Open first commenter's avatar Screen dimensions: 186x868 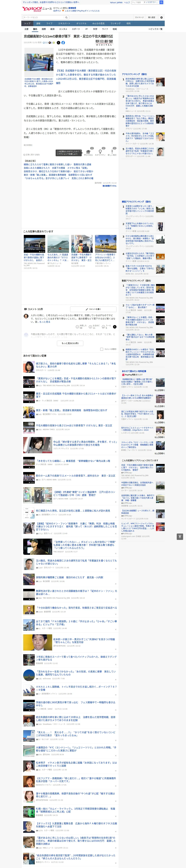[x=26, y=316]
